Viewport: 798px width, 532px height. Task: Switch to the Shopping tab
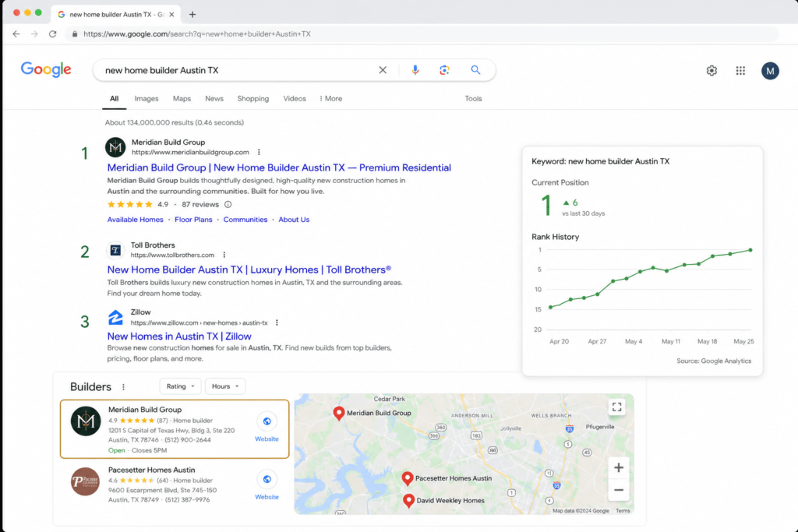tap(253, 99)
